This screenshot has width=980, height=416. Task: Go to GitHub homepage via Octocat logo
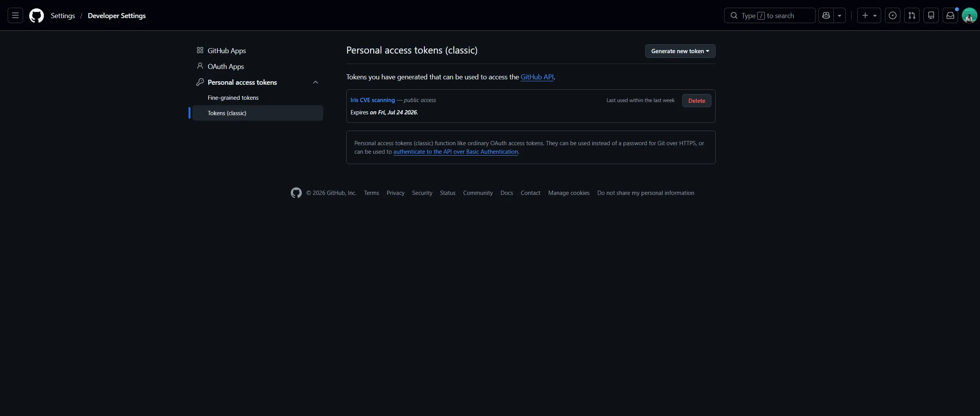(x=37, y=15)
